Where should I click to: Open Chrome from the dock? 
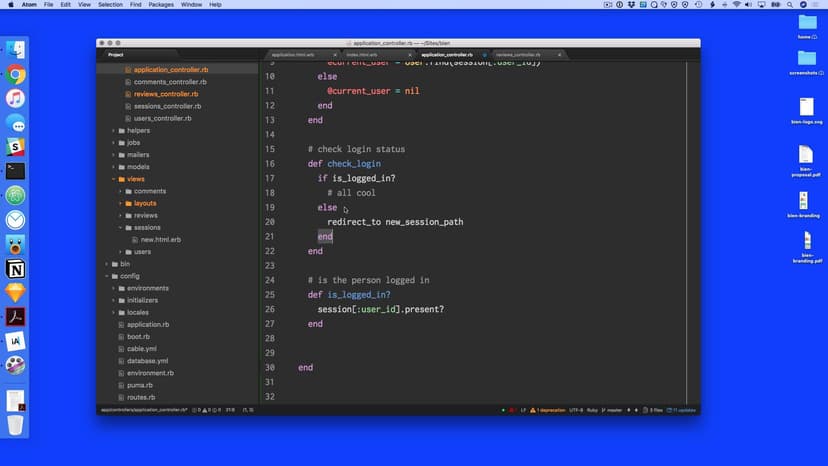pos(15,74)
